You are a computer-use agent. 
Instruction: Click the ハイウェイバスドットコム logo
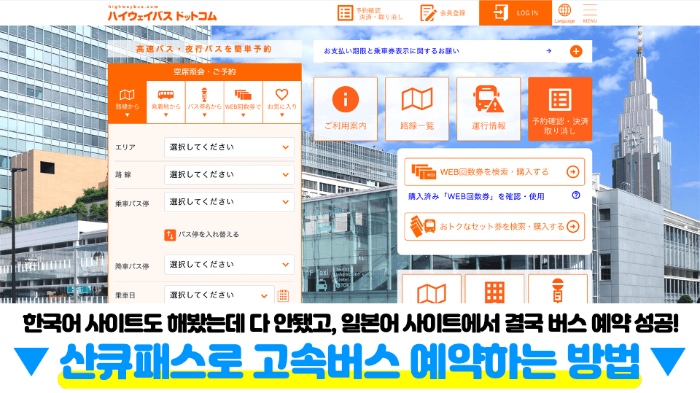(162, 14)
